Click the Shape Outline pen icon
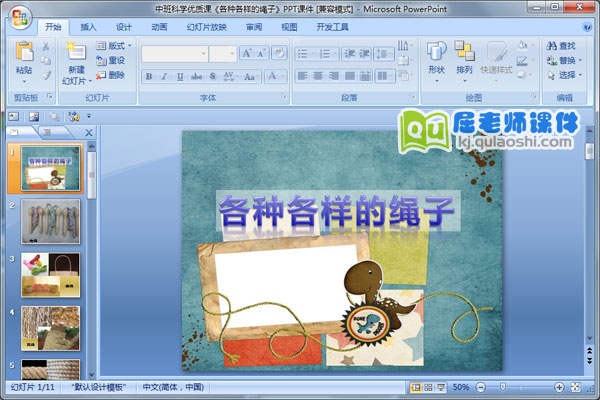 tap(522, 60)
